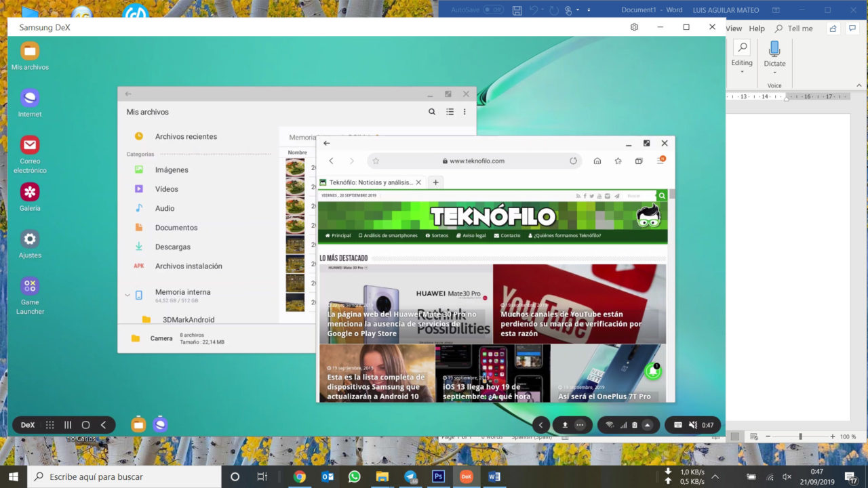Open browser tabs manager

click(x=639, y=161)
